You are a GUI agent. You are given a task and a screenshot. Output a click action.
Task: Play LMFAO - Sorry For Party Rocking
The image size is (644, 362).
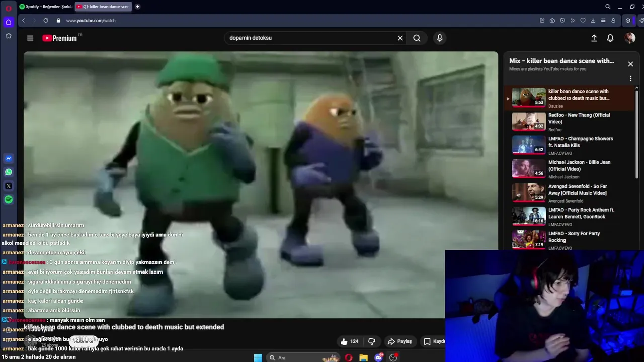point(570,240)
